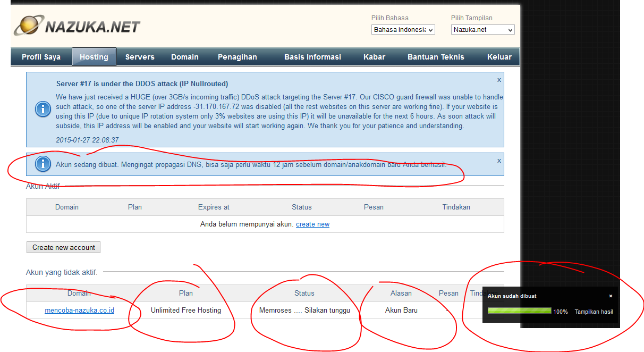The height and width of the screenshot is (352, 644).
Task: Click the Create new account button
Action: (64, 247)
